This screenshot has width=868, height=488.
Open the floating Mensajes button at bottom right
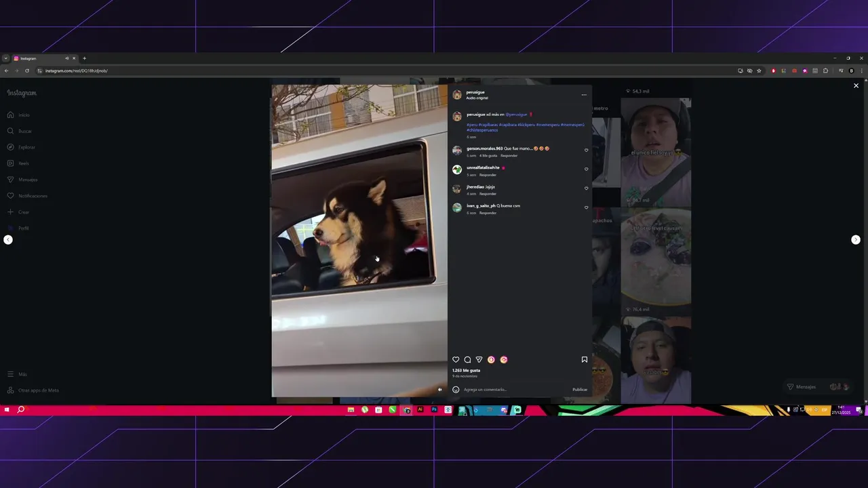click(x=817, y=387)
